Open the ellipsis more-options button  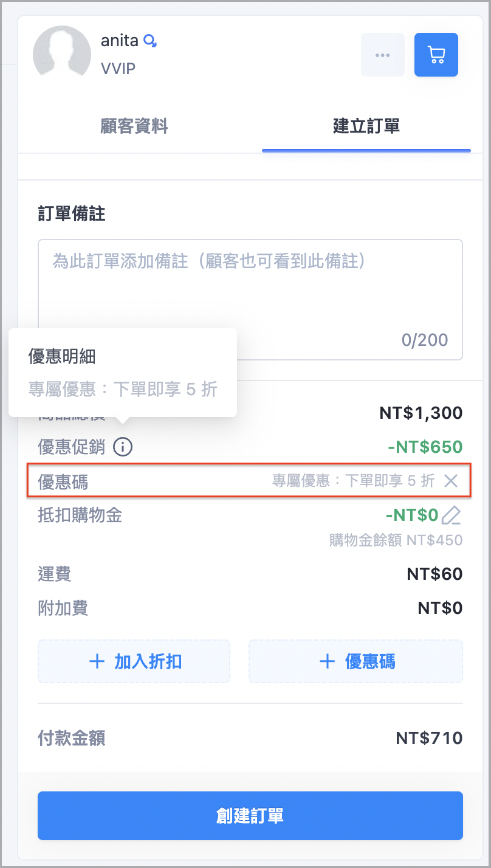point(383,55)
